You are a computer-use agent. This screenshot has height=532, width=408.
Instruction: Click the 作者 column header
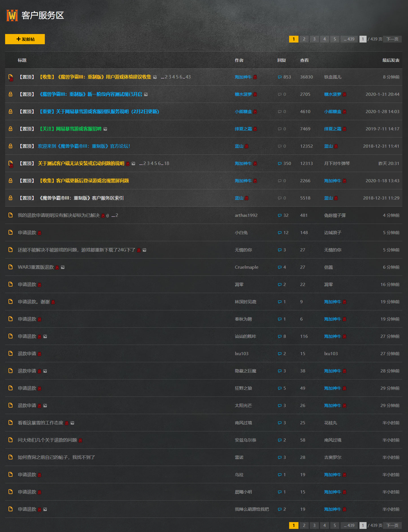point(239,60)
